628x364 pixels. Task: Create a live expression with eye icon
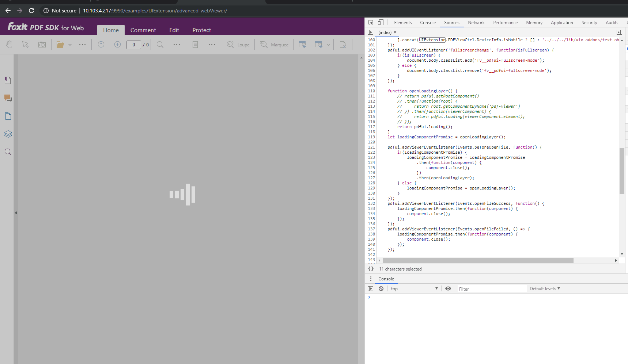448,288
